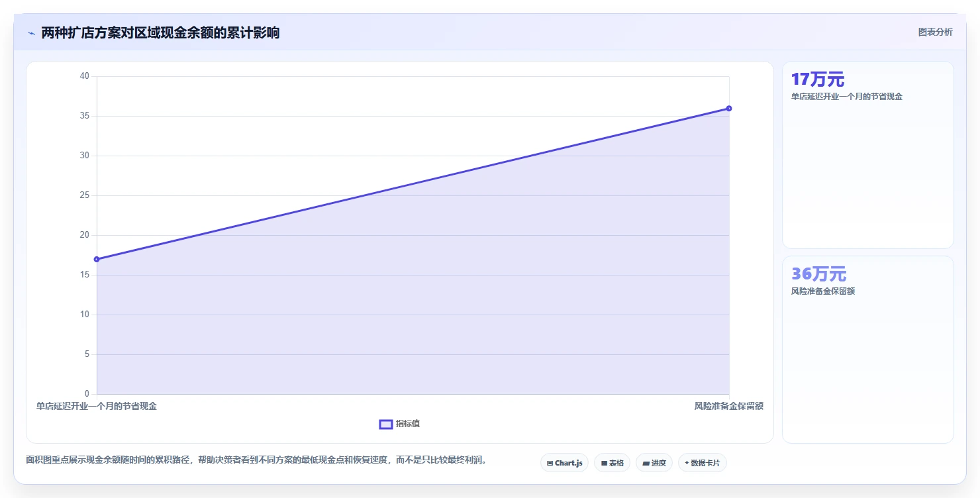Viewport: 980px width, 498px height.
Task: Click the 36万元 card value
Action: (818, 274)
